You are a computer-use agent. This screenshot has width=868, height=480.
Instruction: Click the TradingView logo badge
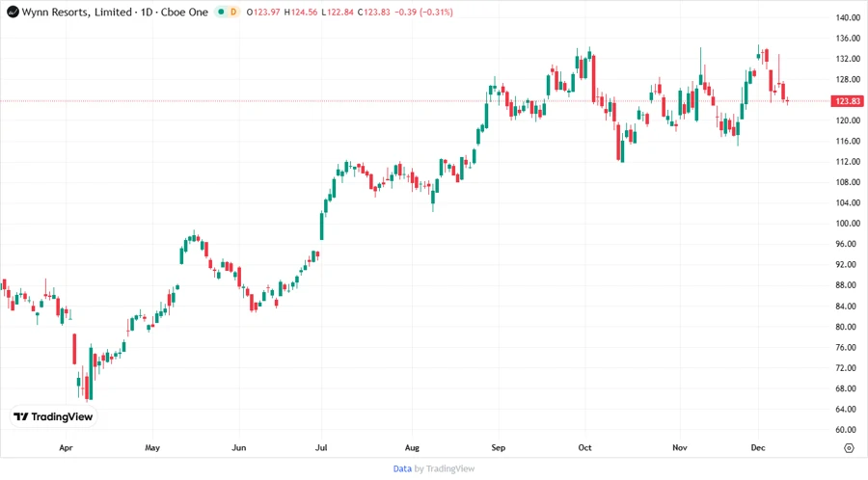click(53, 417)
